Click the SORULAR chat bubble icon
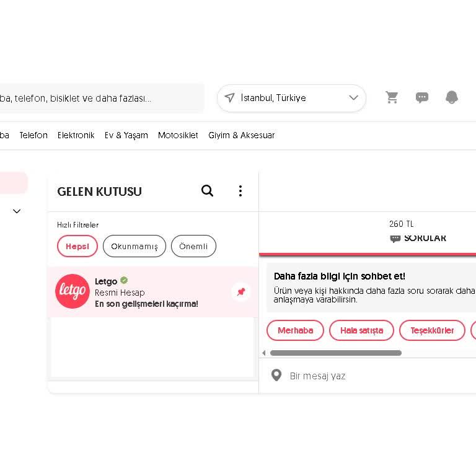The height and width of the screenshot is (476, 476). pos(395,238)
